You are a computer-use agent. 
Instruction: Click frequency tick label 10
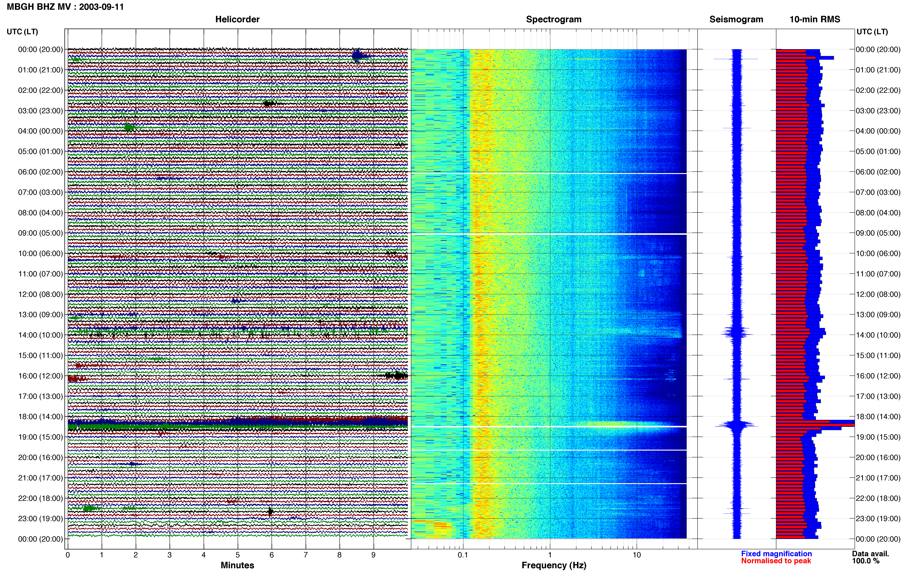click(637, 555)
